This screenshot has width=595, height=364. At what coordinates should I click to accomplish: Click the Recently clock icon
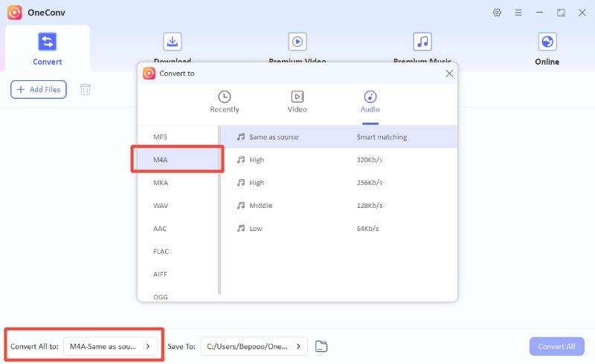[225, 97]
